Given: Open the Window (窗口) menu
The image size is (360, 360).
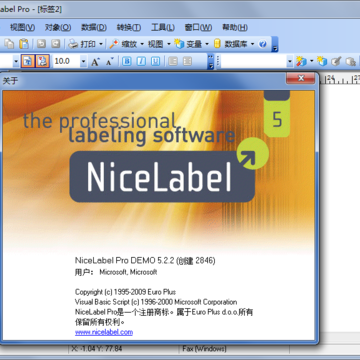Looking at the screenshot, I should (x=198, y=27).
